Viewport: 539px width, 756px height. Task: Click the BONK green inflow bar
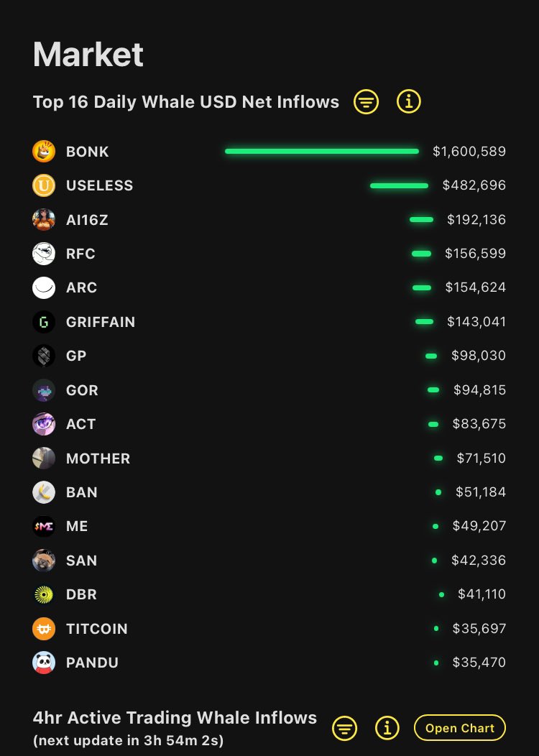click(321, 152)
